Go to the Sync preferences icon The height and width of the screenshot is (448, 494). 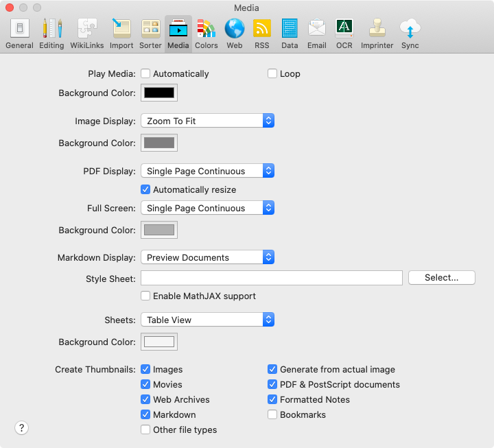410,34
